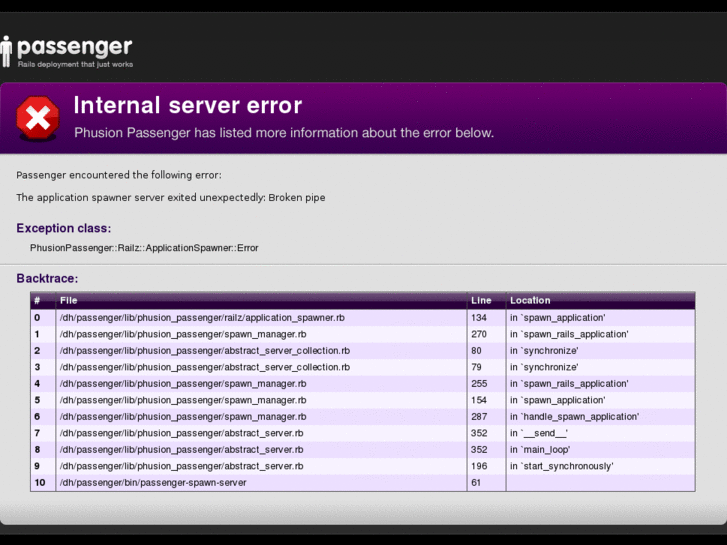727x545 pixels.
Task: Click row index number 10
Action: tap(40, 482)
